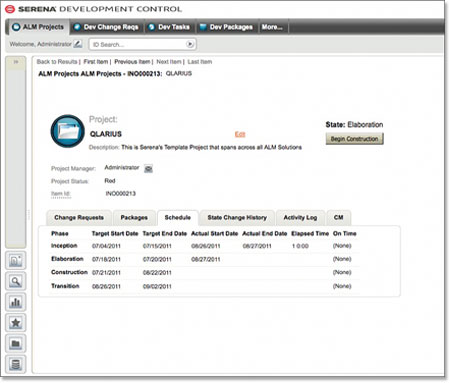Click the search magnifier sidebar icon
The width and height of the screenshot is (450, 383).
pyautogui.click(x=16, y=281)
